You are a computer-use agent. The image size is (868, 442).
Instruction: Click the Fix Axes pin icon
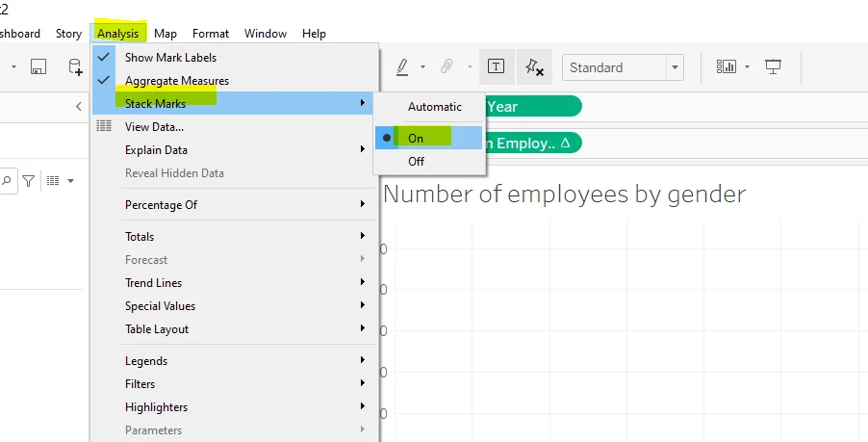534,67
